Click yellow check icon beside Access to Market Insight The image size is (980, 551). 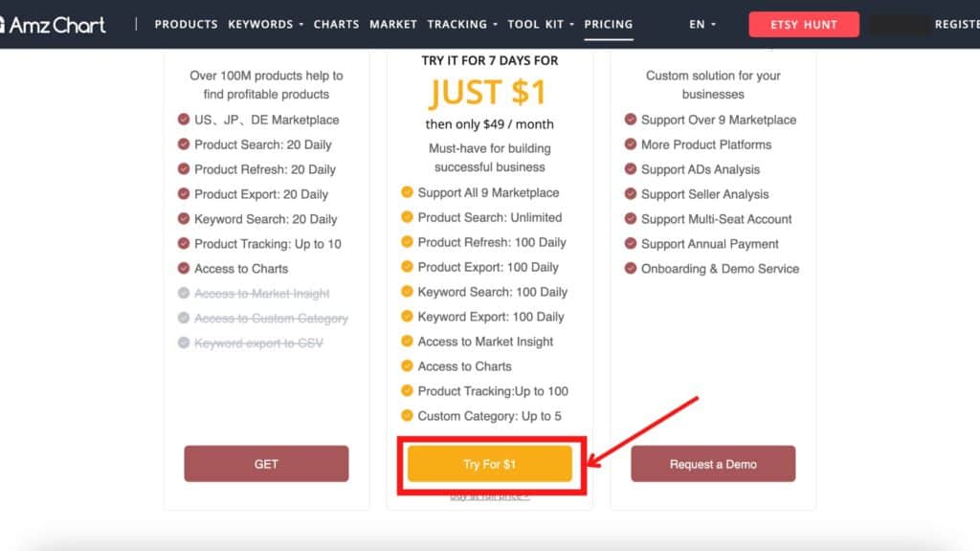(x=407, y=342)
